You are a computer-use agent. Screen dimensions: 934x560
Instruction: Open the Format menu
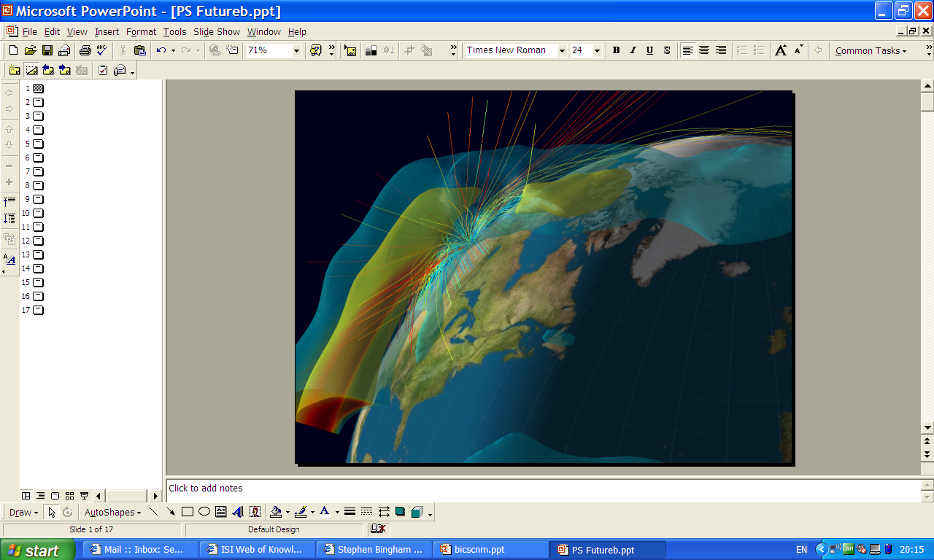pos(141,31)
